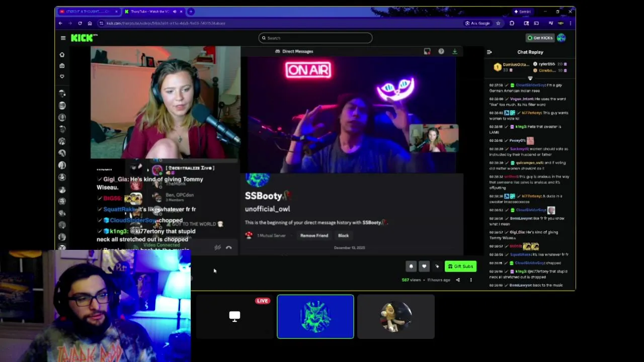Open the Kick hamburger menu
The image size is (644, 362).
[x=63, y=38]
